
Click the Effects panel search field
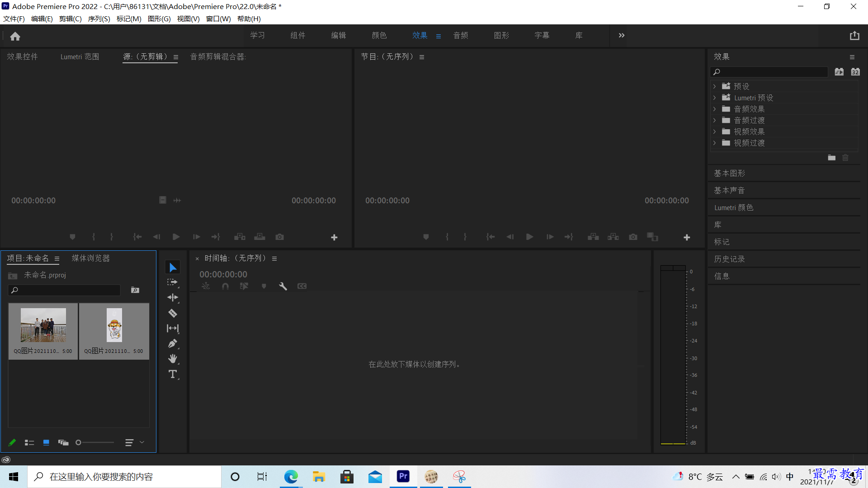coord(769,72)
